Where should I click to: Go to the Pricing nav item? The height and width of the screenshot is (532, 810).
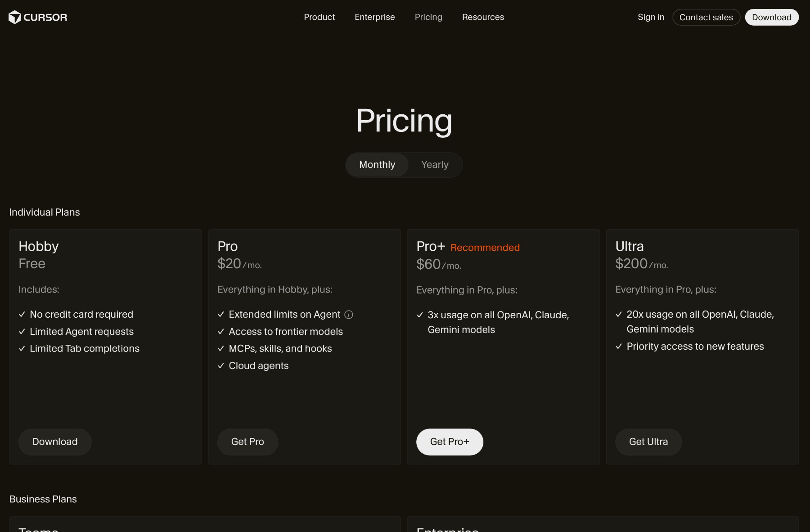point(428,17)
